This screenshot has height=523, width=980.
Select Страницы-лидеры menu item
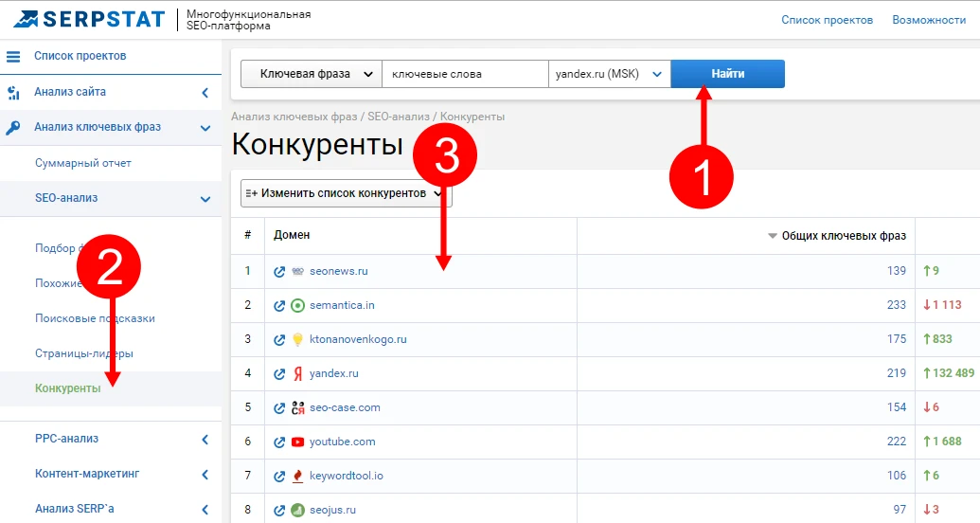pos(84,353)
